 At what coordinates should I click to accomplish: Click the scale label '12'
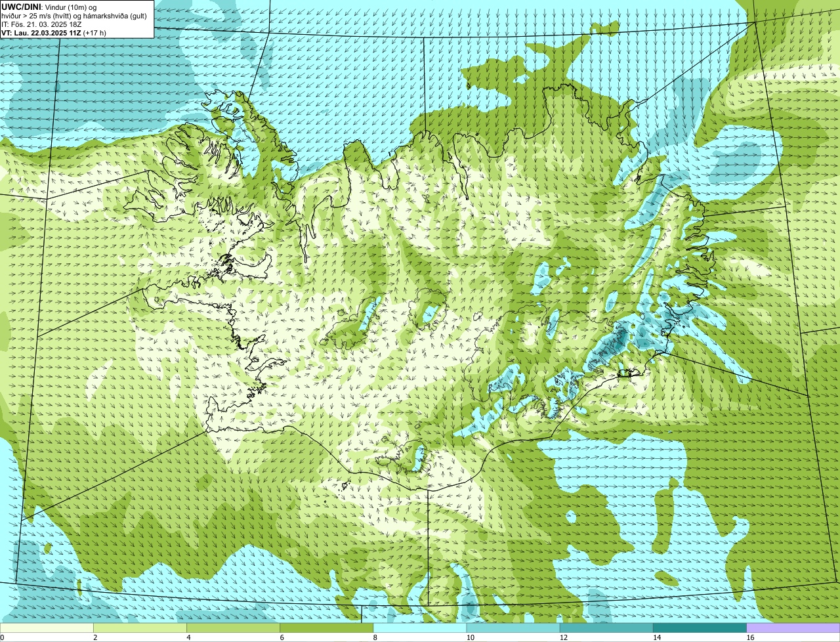pos(564,637)
